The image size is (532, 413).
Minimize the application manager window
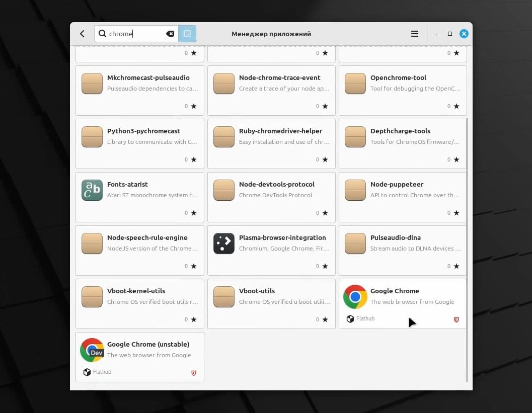436,34
